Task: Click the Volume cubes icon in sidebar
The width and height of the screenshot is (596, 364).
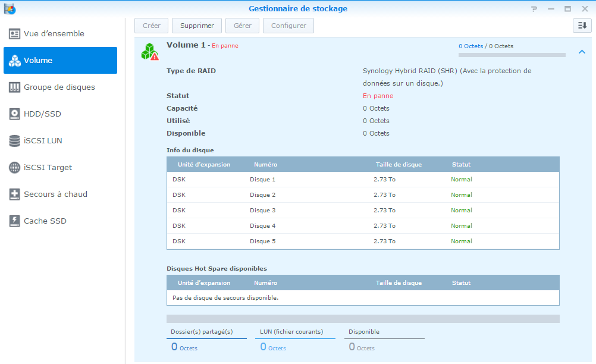Action: pos(15,61)
